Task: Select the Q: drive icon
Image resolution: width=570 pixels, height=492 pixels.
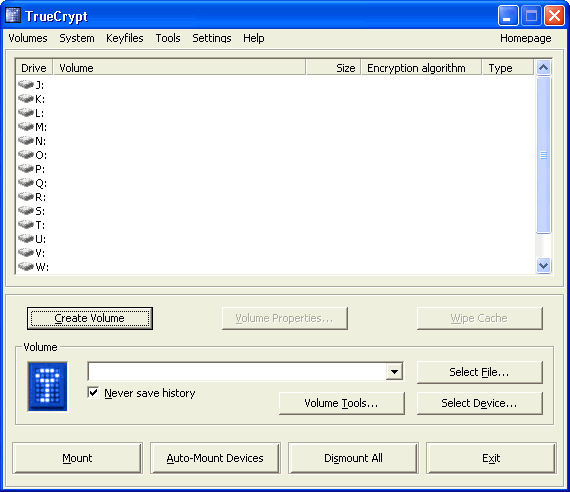Action: pyautogui.click(x=26, y=183)
